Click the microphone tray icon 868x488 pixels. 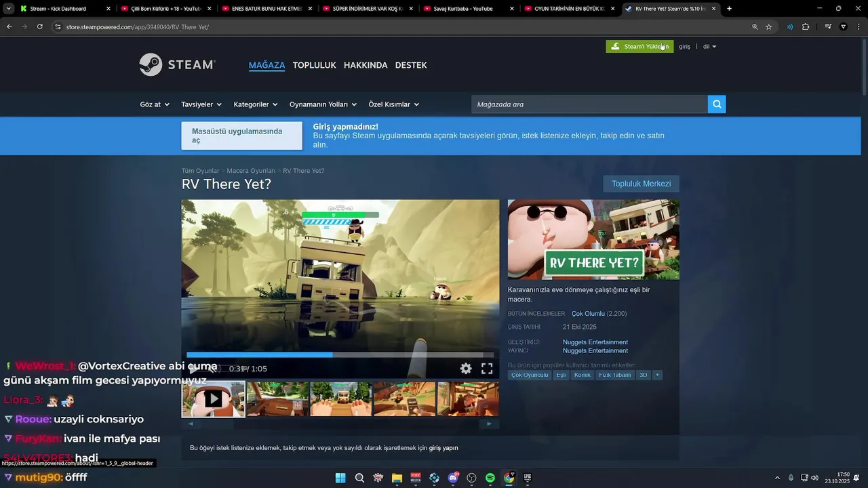coord(791,478)
